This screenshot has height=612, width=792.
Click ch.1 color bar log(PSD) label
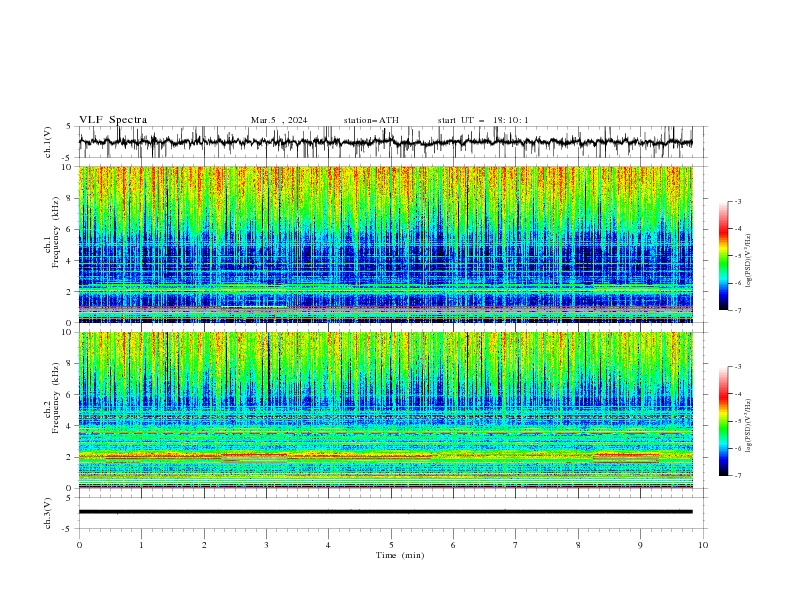[x=750, y=261]
